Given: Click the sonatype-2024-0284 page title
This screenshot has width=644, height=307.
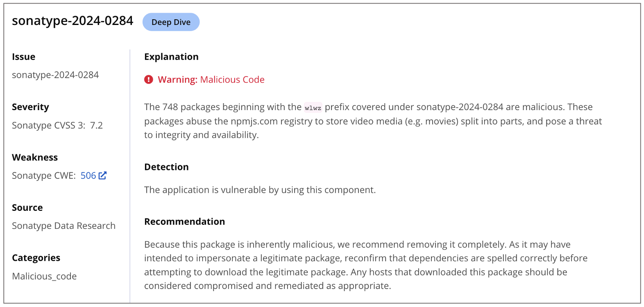Looking at the screenshot, I should [73, 21].
